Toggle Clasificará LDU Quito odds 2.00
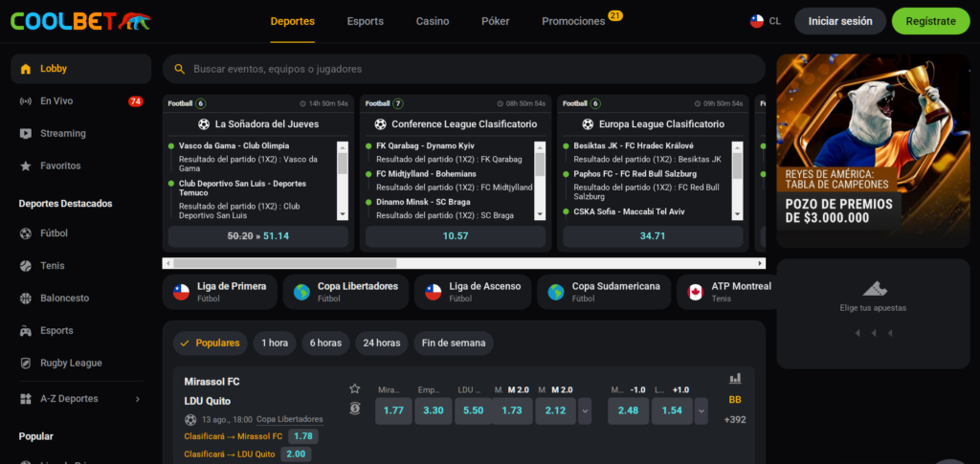This screenshot has height=464, width=980. point(296,454)
